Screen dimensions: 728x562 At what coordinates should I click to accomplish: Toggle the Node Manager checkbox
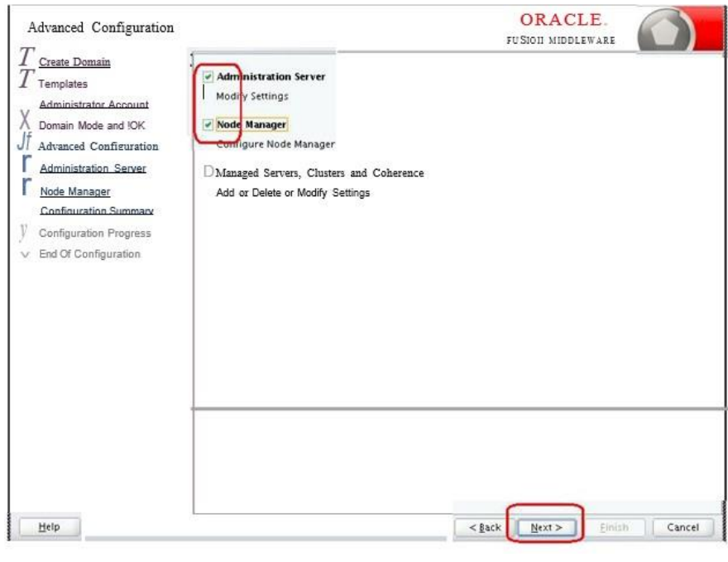(x=208, y=124)
